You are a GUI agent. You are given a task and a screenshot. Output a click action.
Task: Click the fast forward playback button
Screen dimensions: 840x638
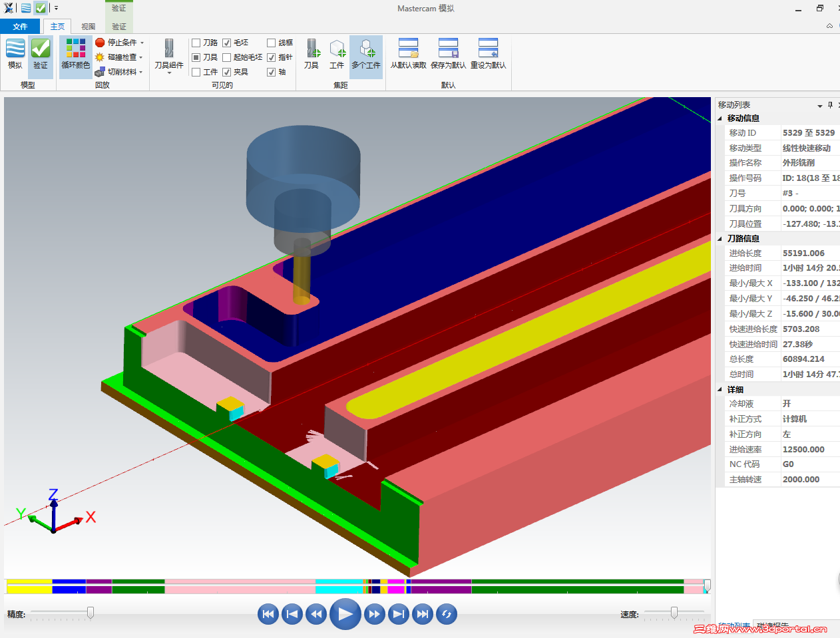coord(375,614)
